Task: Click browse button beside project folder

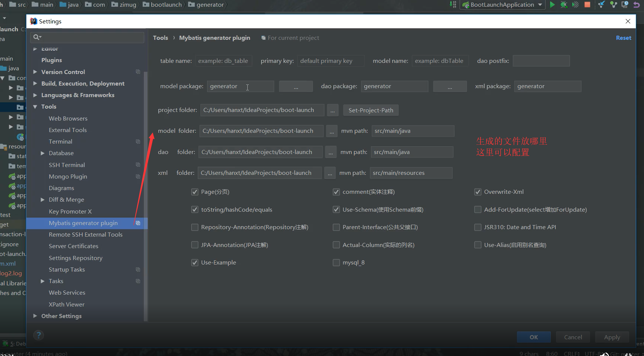Action: (x=333, y=110)
